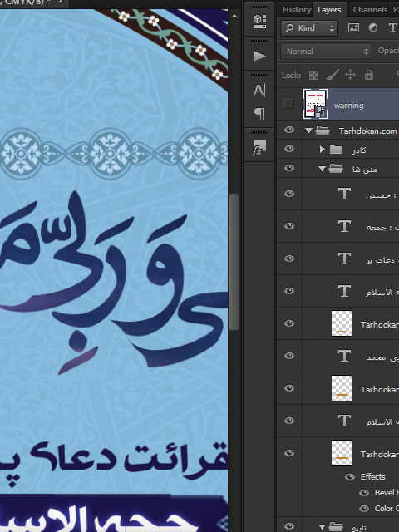Screen dimensions: 399x532
Task: Open the Paragraph panel icon
Action: (x=259, y=113)
